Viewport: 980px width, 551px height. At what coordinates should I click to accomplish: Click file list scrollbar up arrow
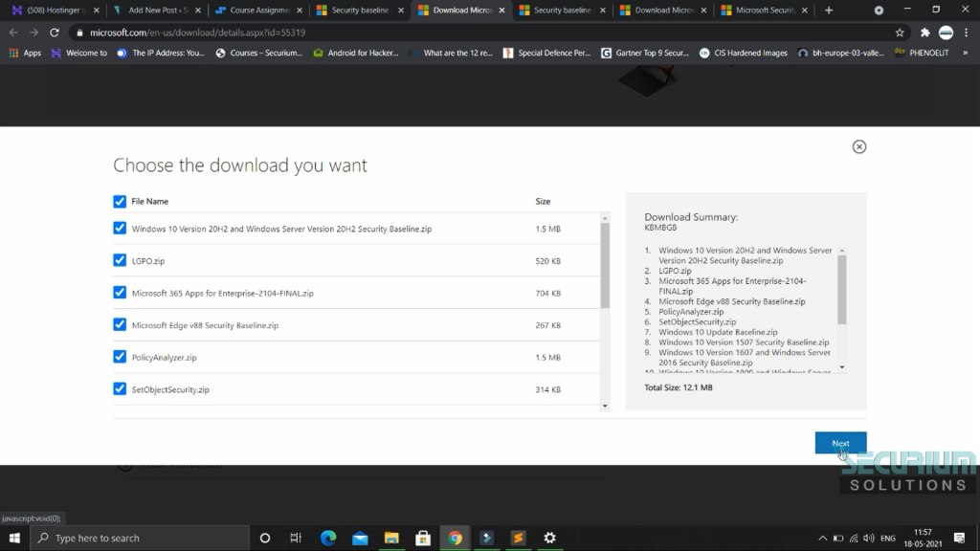click(605, 218)
